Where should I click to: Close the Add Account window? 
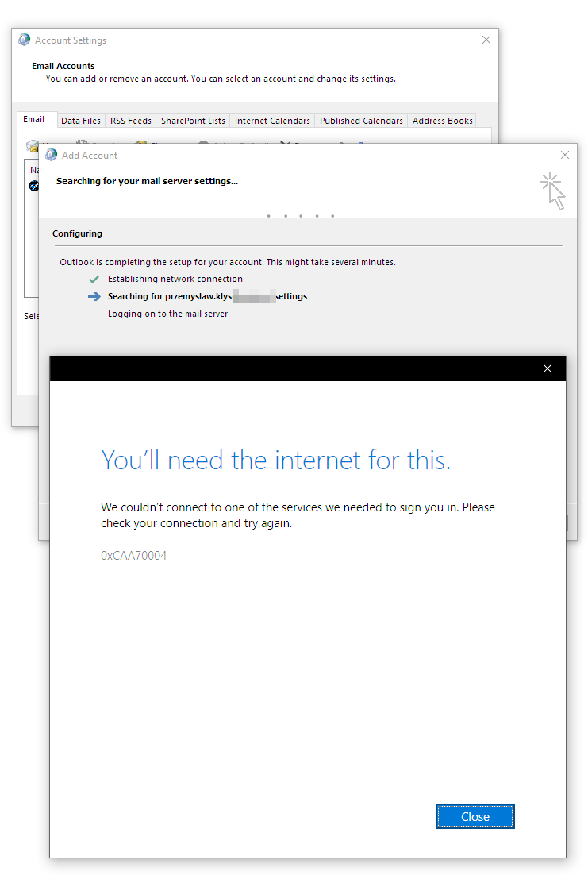[x=564, y=156]
